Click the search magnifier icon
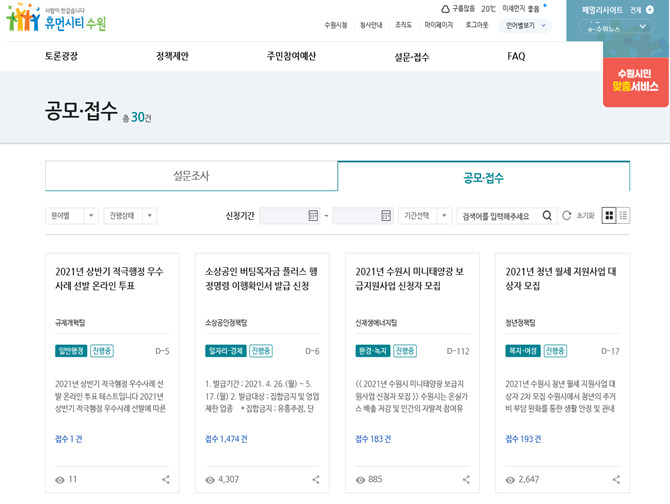This screenshot has width=670, height=504. click(x=547, y=216)
